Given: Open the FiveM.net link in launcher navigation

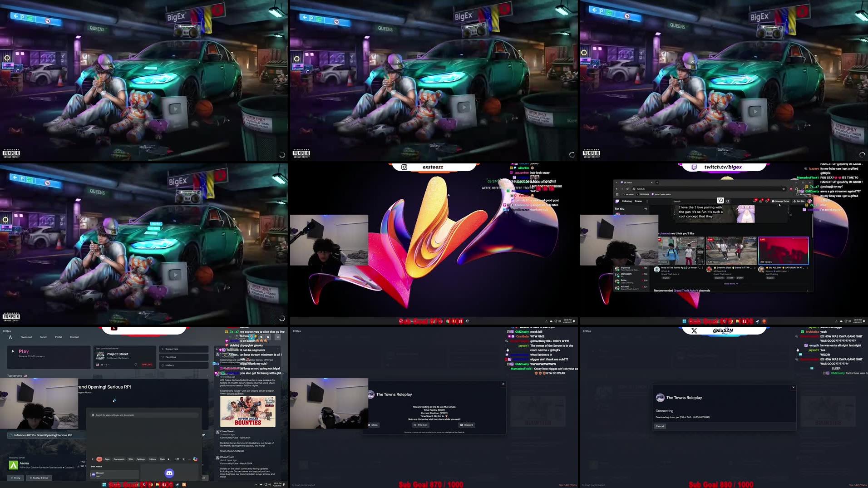Looking at the screenshot, I should (26, 337).
